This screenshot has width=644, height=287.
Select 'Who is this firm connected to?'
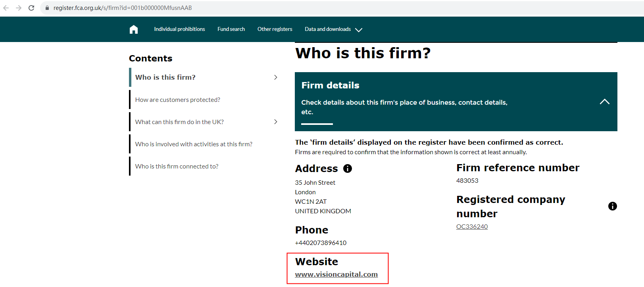[177, 166]
